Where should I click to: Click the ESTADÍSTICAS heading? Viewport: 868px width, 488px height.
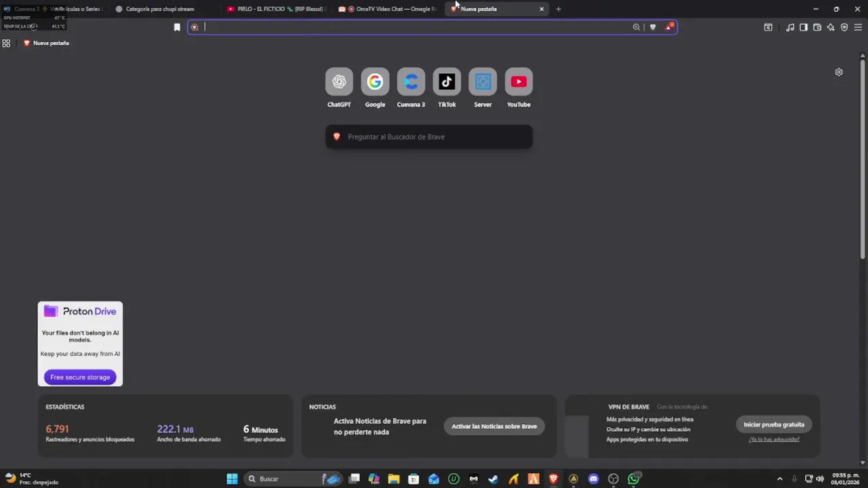click(x=65, y=407)
